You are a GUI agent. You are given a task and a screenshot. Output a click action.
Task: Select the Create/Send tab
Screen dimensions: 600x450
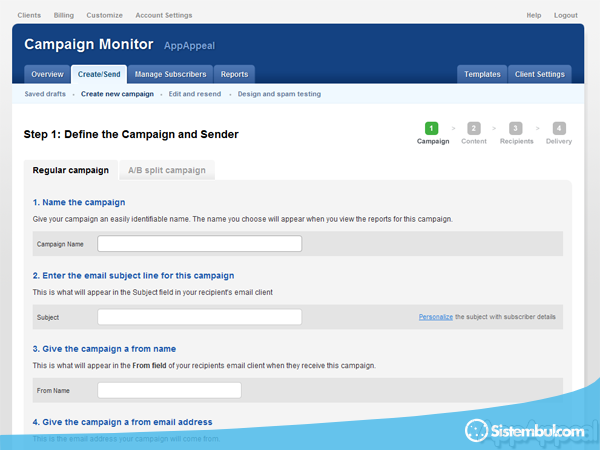coord(99,74)
